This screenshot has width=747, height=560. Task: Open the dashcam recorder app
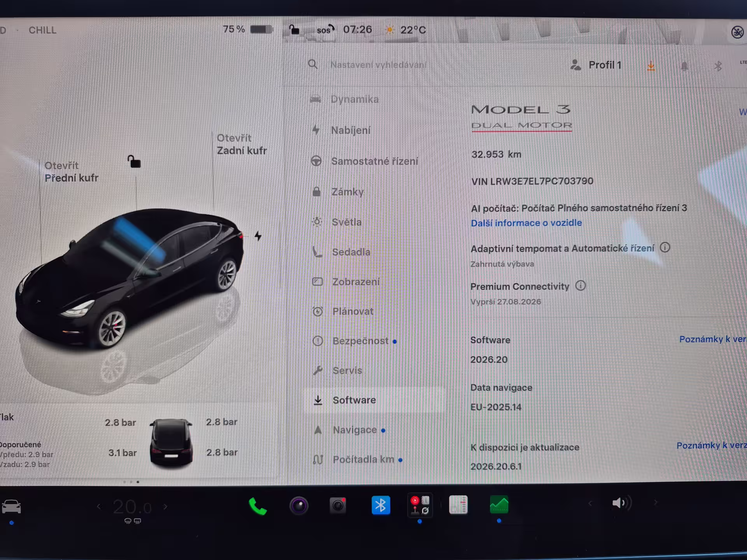(x=338, y=506)
